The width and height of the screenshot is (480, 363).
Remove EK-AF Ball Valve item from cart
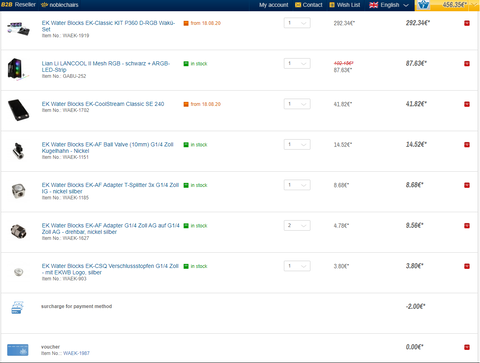point(467,145)
